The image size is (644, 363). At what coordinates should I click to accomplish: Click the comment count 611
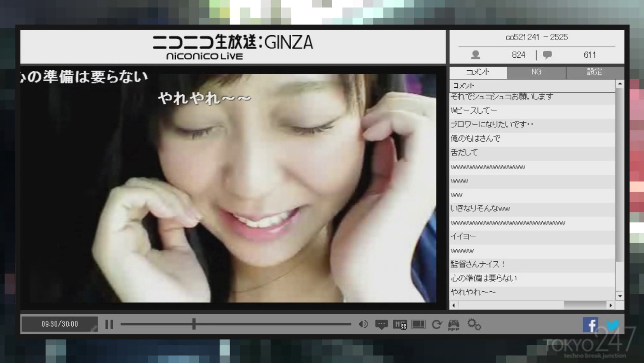(x=589, y=55)
